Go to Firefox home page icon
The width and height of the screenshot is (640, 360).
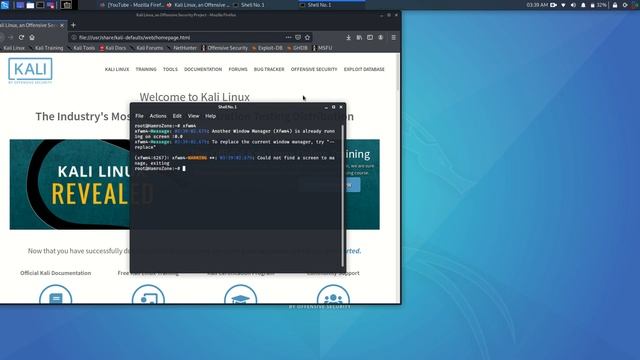coord(32,37)
